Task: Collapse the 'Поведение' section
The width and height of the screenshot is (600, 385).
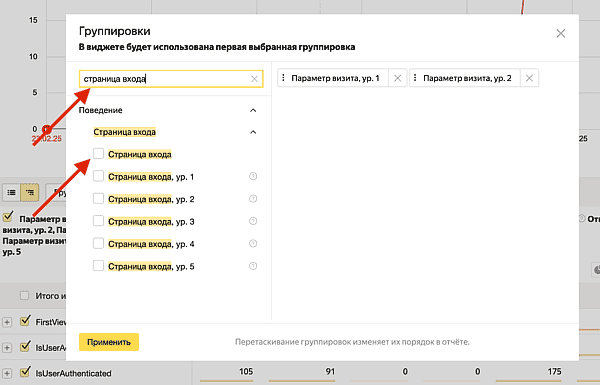Action: pos(253,110)
